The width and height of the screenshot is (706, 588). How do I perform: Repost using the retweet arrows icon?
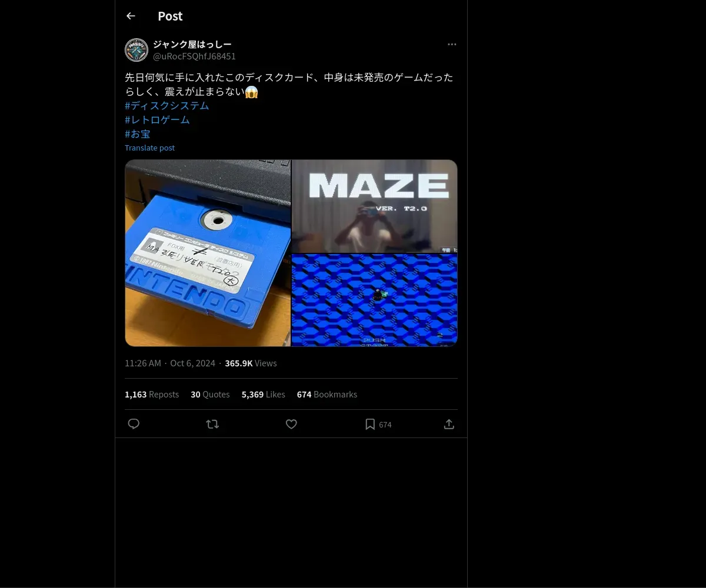212,424
